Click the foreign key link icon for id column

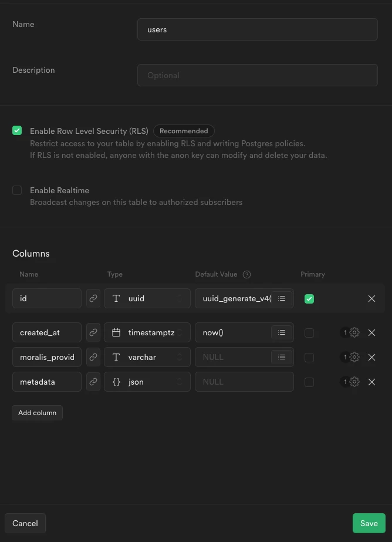(93, 298)
